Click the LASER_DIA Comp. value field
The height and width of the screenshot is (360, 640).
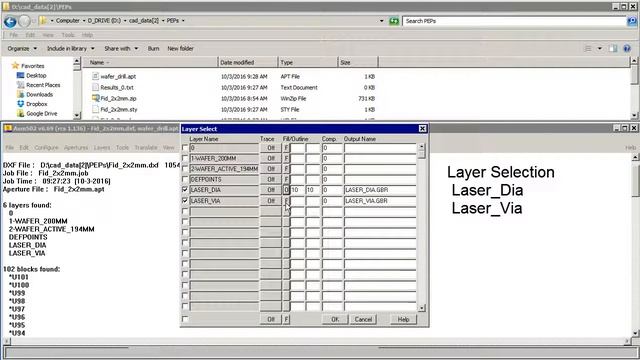[x=332, y=190]
